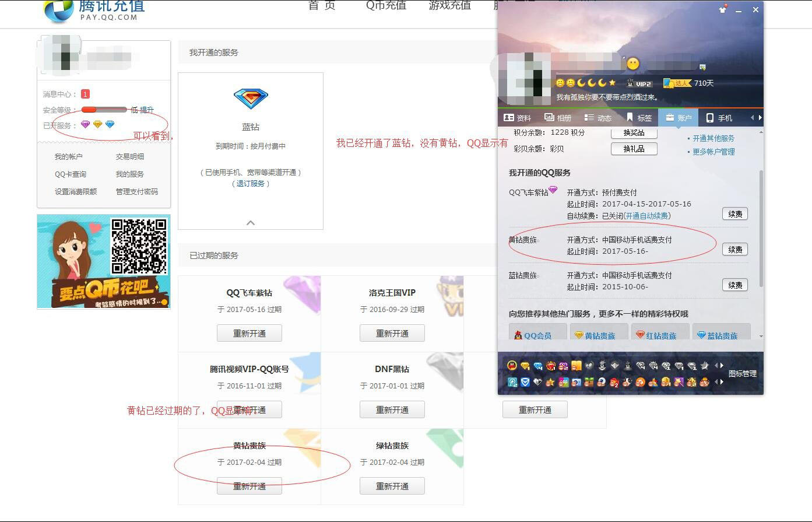The image size is (812, 522).
Task: Show next icons in second icon row
Action: (x=722, y=382)
